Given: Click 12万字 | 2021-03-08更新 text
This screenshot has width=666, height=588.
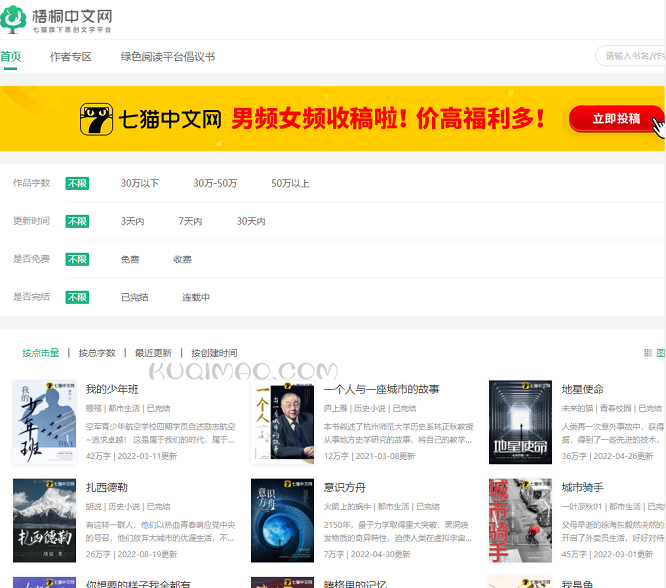Looking at the screenshot, I should pos(369,456).
